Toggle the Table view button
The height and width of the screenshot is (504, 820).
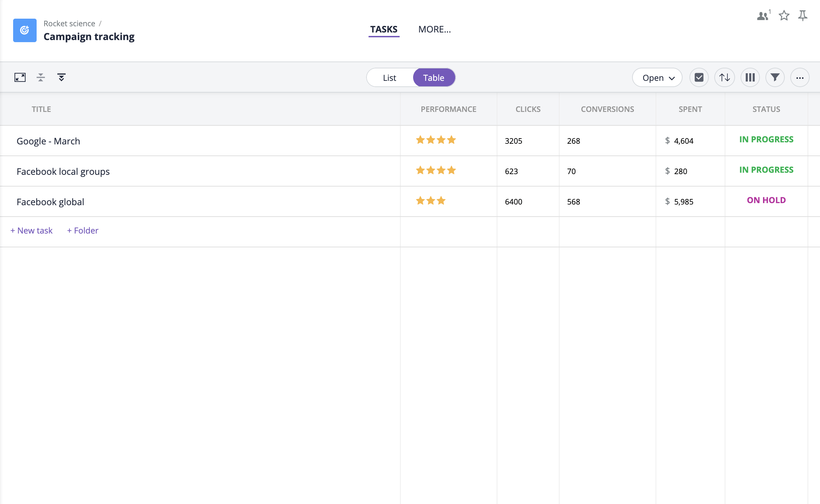(x=433, y=77)
